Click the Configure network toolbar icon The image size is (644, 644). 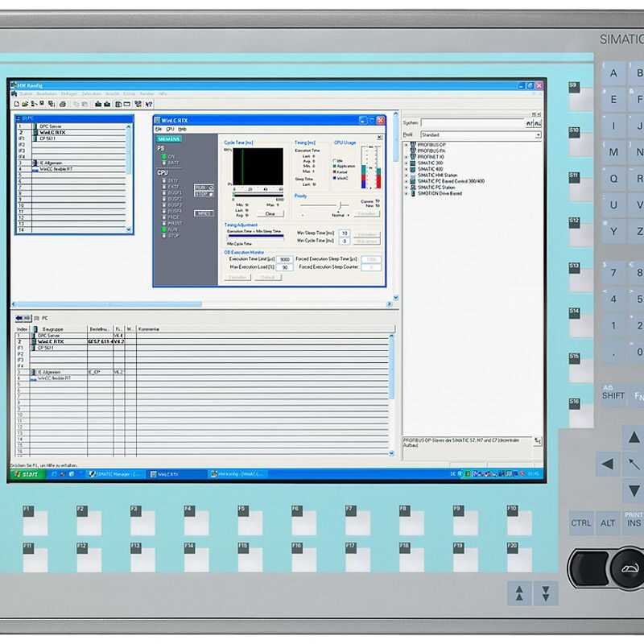click(138, 105)
